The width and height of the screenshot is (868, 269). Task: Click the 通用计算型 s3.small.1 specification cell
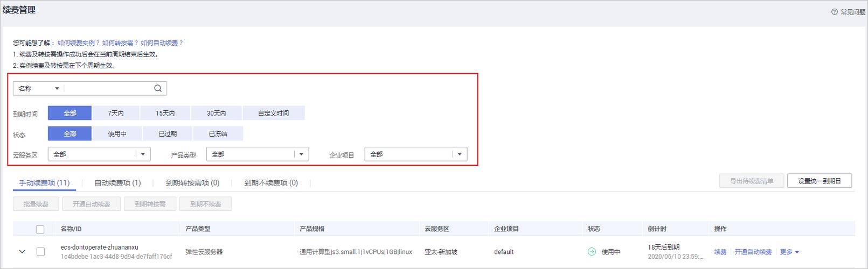(x=356, y=252)
